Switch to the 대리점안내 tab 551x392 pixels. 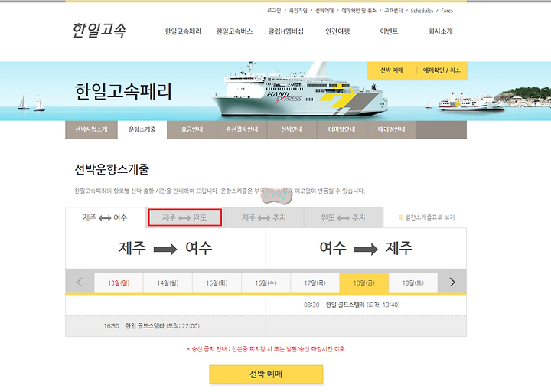[x=392, y=129]
